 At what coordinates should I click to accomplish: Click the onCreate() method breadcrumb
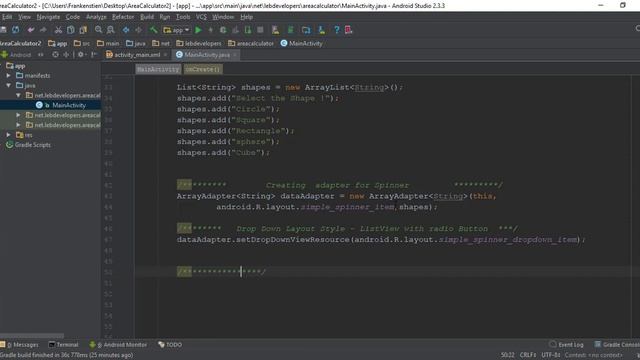pyautogui.click(x=202, y=69)
